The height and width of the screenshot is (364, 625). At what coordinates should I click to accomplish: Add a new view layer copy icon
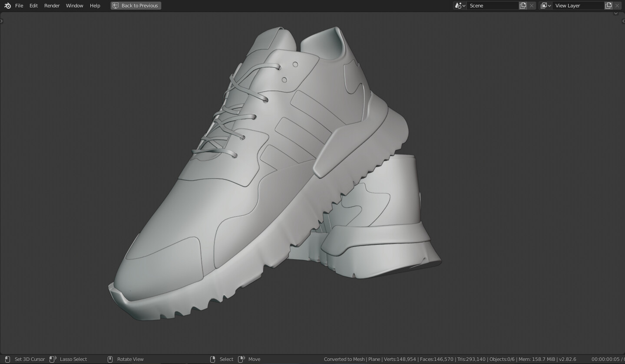pyautogui.click(x=609, y=6)
